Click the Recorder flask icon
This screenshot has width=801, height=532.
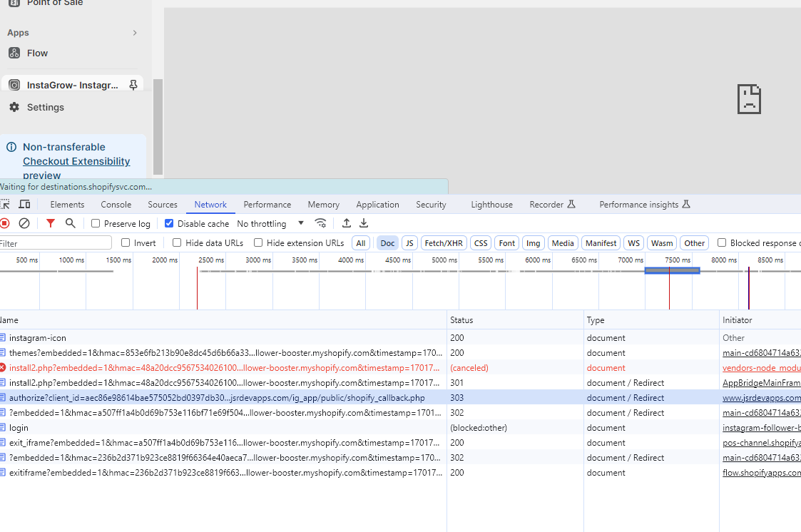coord(571,204)
